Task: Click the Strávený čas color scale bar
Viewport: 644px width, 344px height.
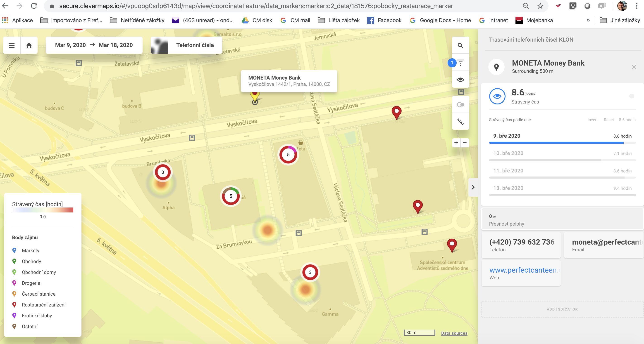Action: [x=43, y=210]
